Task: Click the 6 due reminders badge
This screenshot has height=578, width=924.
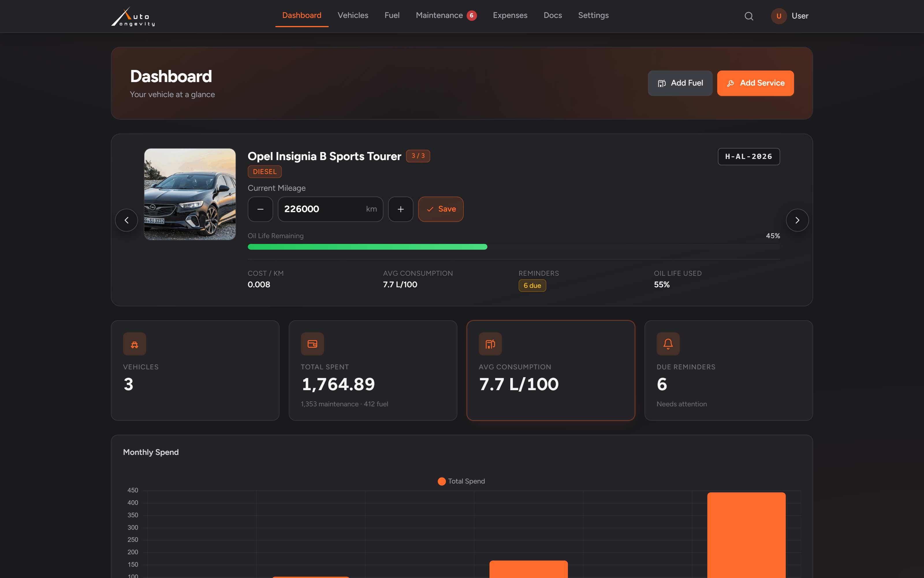Action: point(532,286)
